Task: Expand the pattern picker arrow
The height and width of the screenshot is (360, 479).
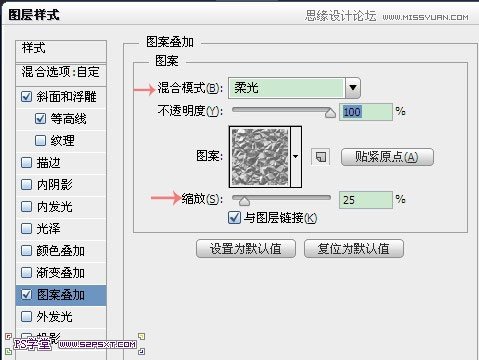Action: tap(296, 156)
